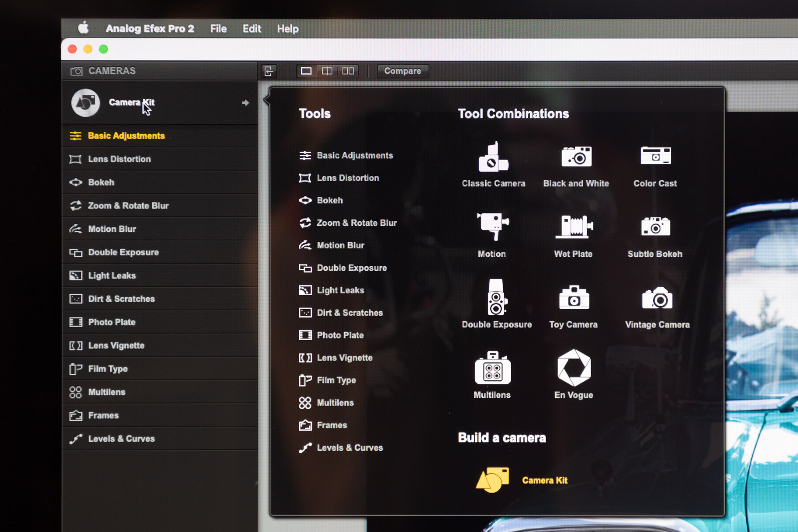Switch to split preview view
This screenshot has width=798, height=532.
pyautogui.click(x=327, y=71)
